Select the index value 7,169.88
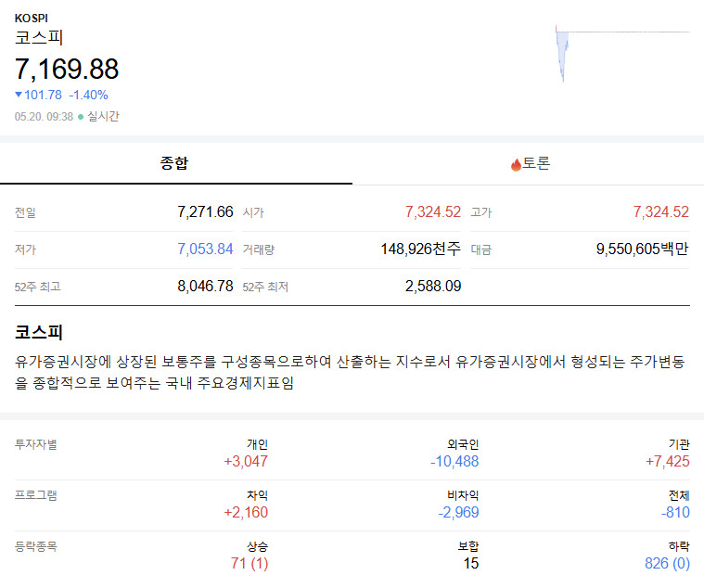The width and height of the screenshot is (704, 588). 67,70
